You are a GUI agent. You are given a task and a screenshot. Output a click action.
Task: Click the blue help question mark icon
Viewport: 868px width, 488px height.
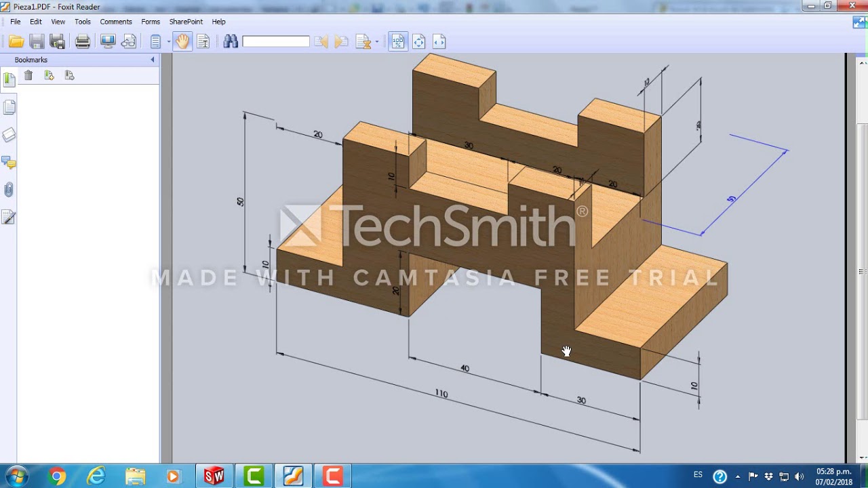[720, 476]
